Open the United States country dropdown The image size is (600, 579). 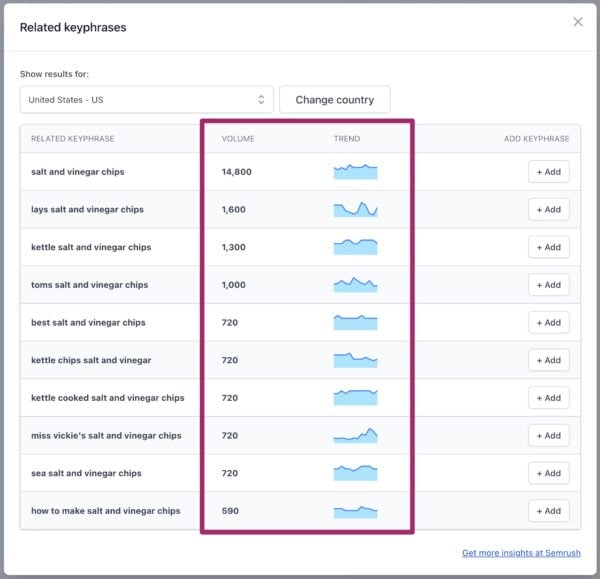click(146, 100)
